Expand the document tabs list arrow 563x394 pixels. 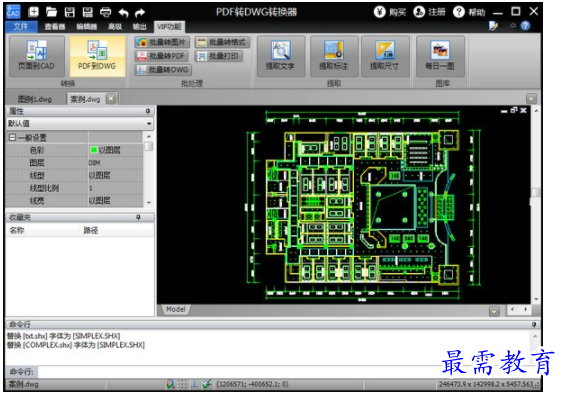click(531, 98)
